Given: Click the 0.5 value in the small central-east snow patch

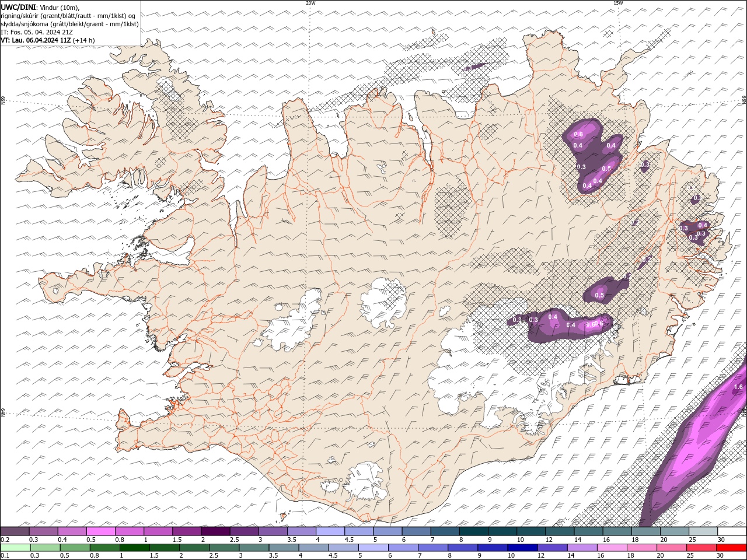Looking at the screenshot, I should tap(599, 296).
